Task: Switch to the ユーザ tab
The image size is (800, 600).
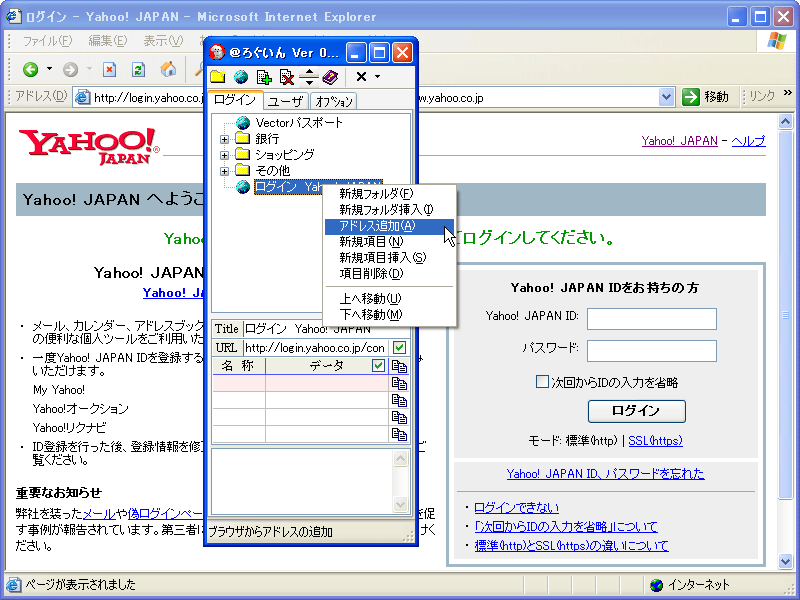Action: coord(286,101)
